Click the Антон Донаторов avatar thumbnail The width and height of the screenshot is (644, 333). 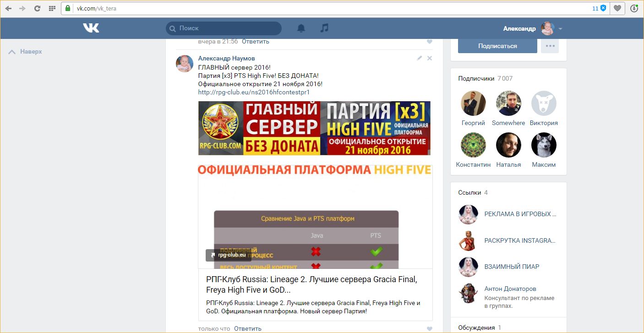point(468,293)
